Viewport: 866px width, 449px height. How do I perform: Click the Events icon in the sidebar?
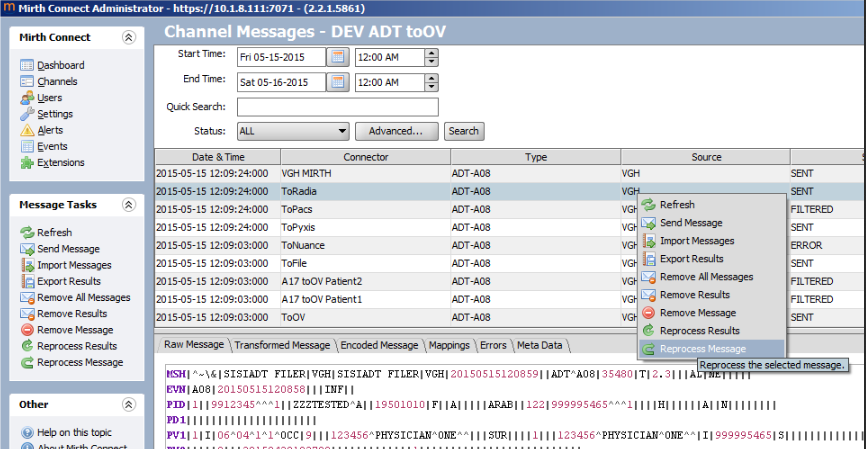(x=27, y=146)
